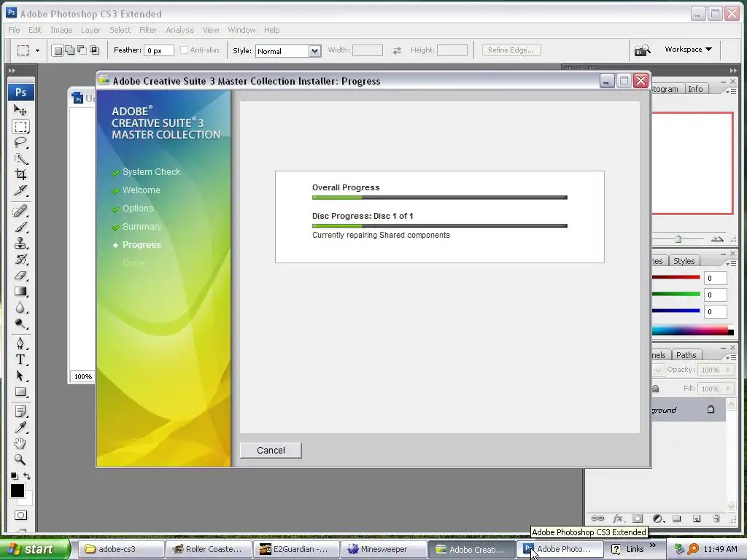Click the blue color slider

(x=676, y=311)
